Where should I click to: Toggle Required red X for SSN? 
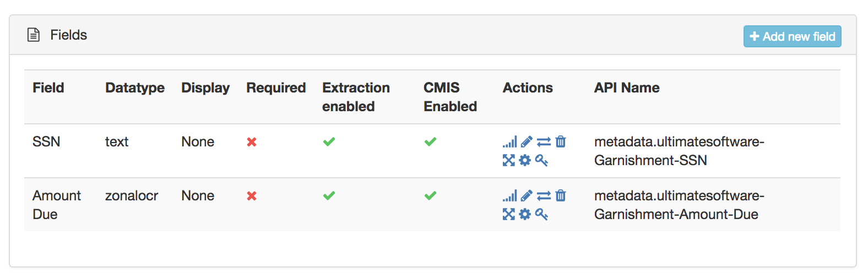[252, 142]
